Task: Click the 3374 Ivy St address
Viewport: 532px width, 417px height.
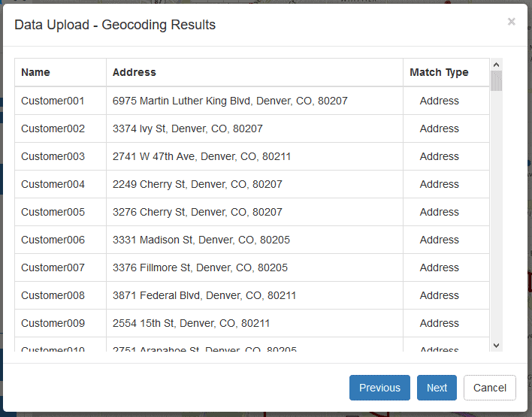Action: [x=188, y=128]
